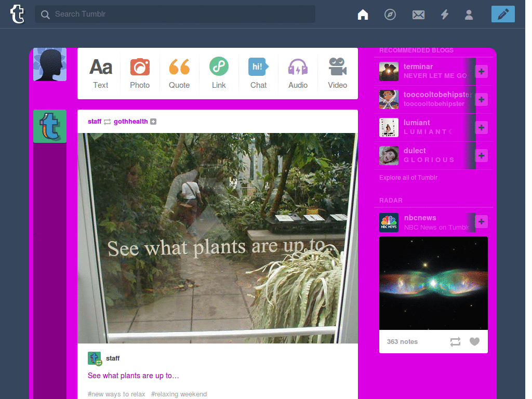The image size is (532, 399).
Task: Open the gothhealth blog link
Action: [130, 122]
